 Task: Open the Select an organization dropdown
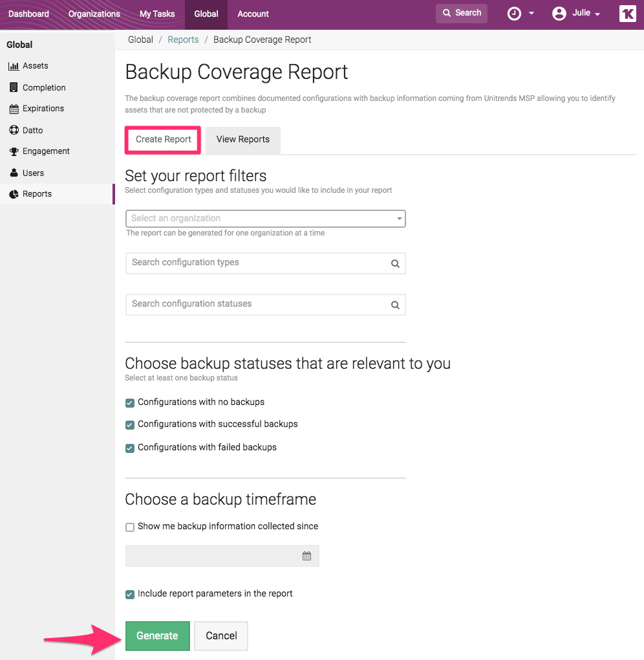pyautogui.click(x=265, y=218)
